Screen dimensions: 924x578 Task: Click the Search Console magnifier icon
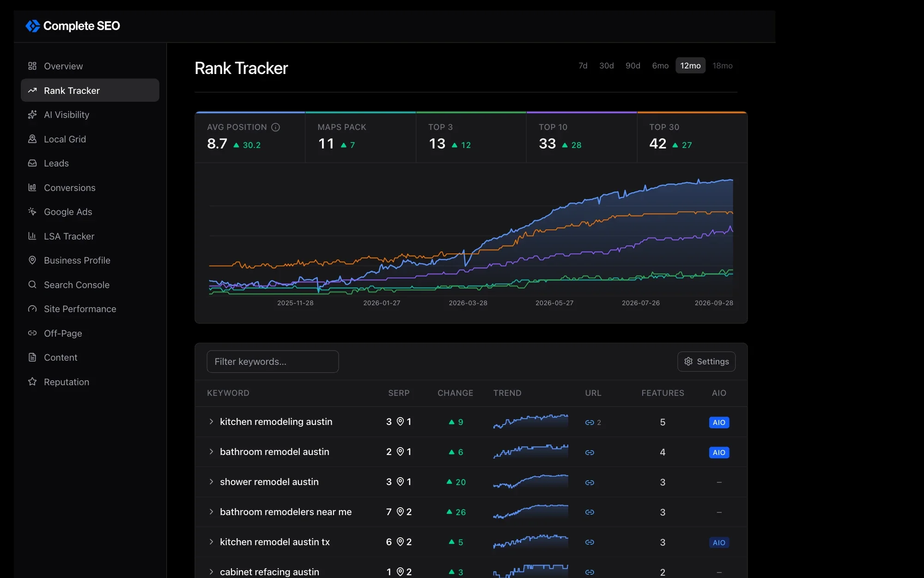coord(32,285)
